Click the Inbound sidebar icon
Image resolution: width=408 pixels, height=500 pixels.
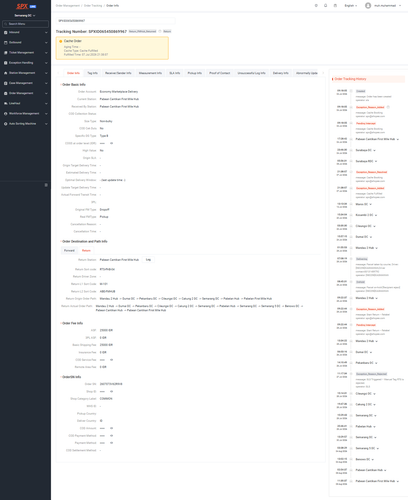[6, 33]
